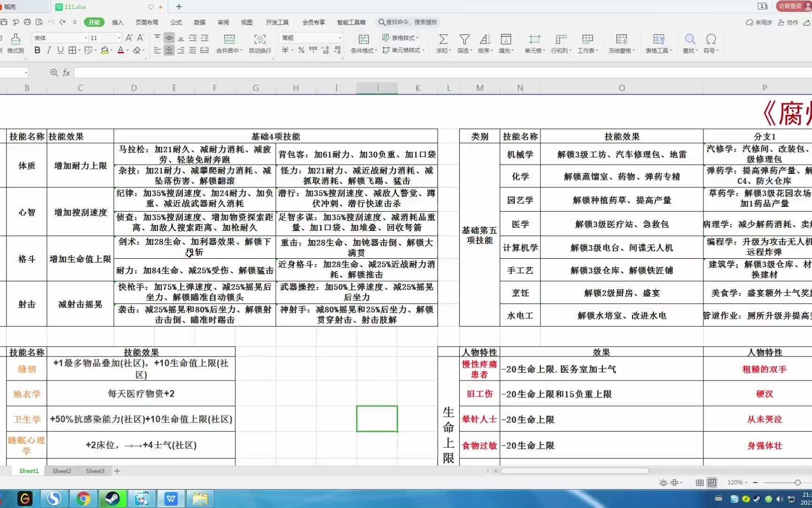Click the Collaborate (协作) button
Image resolution: width=812 pixels, height=508 pixels.
pyautogui.click(x=789, y=22)
